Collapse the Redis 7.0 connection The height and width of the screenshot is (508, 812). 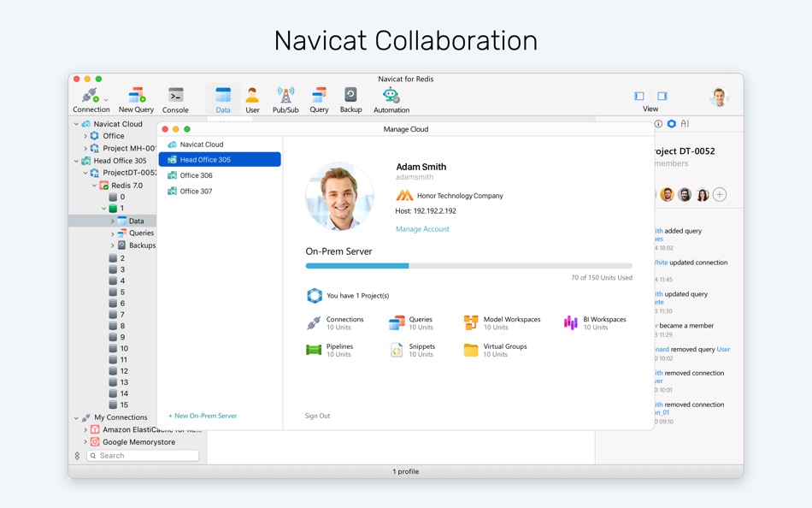tap(94, 185)
